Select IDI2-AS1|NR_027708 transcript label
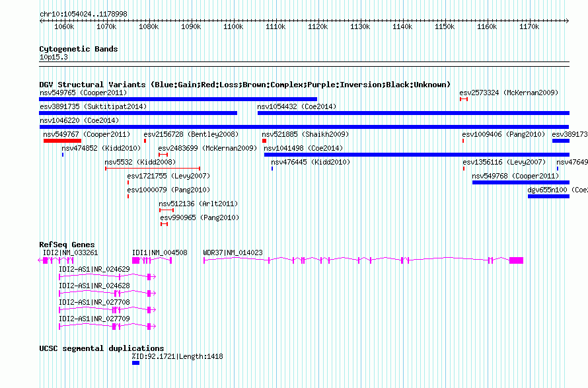 click(94, 303)
